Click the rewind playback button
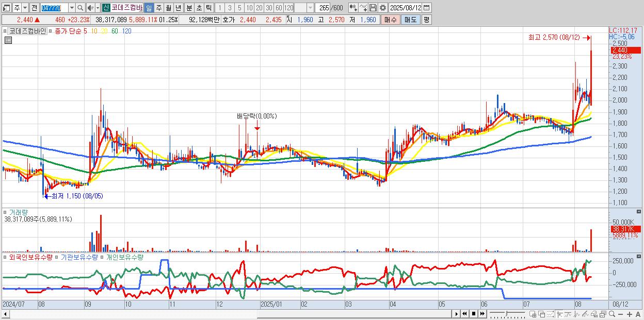The image size is (644, 320). tap(464, 314)
